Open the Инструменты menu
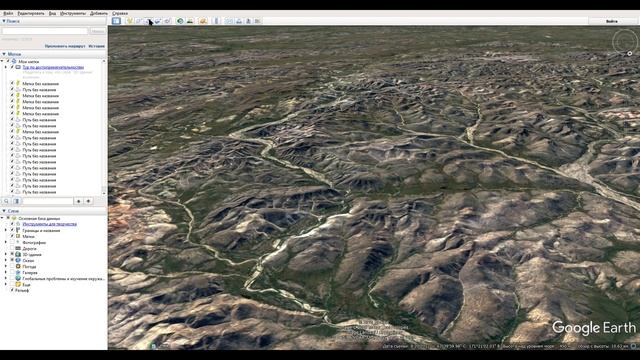The image size is (640, 360). 73,13
